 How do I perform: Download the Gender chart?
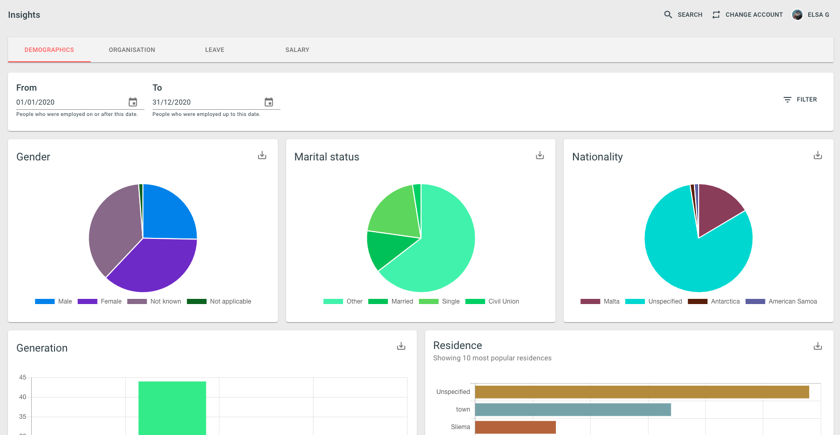(262, 155)
